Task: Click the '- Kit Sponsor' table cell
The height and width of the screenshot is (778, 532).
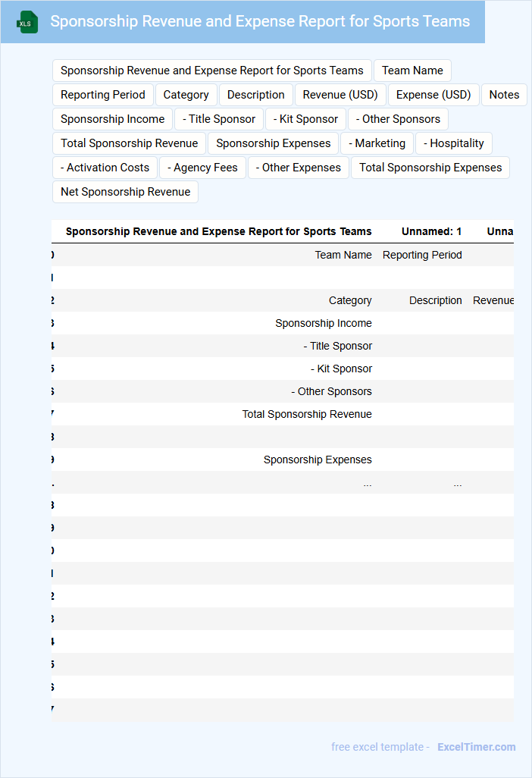Action: coord(341,369)
